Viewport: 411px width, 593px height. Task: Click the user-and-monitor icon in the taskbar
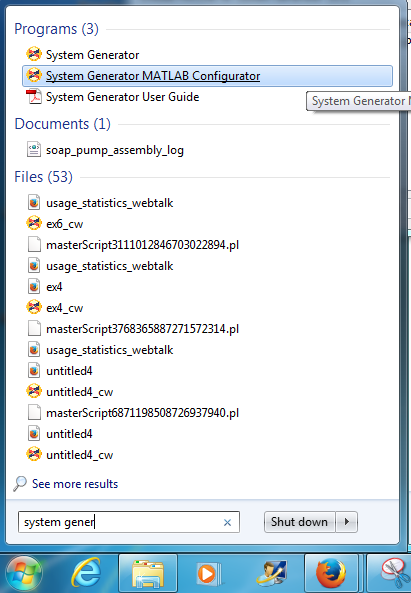pos(271,573)
